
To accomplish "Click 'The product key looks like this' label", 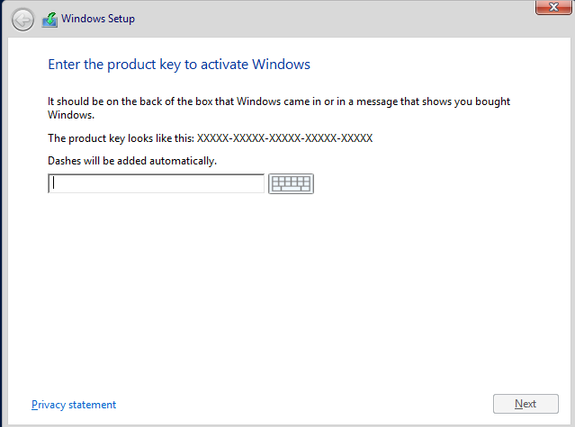I will [x=121, y=138].
